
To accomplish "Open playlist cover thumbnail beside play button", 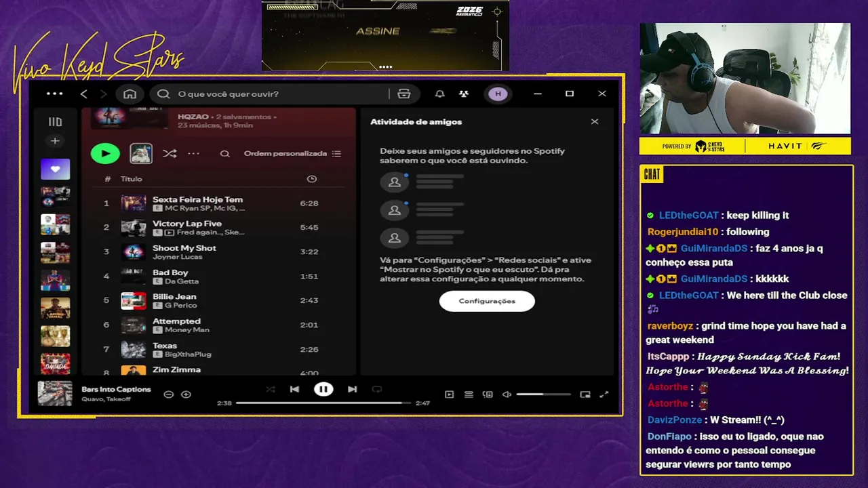I will 141,154.
